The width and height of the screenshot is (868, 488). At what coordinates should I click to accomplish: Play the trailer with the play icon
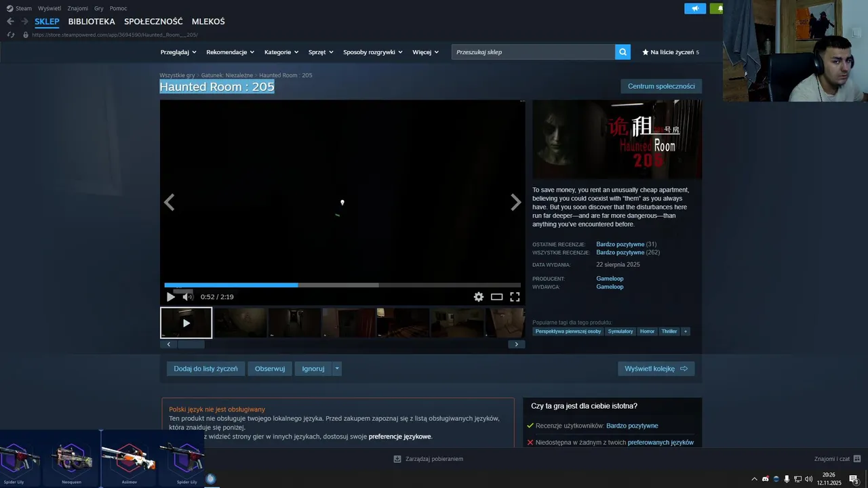point(171,297)
